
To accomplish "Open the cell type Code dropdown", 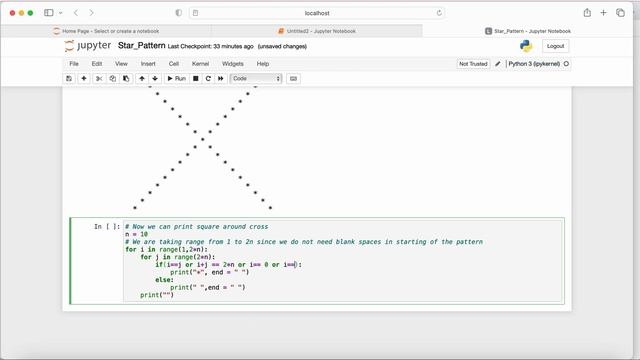I will click(x=256, y=78).
